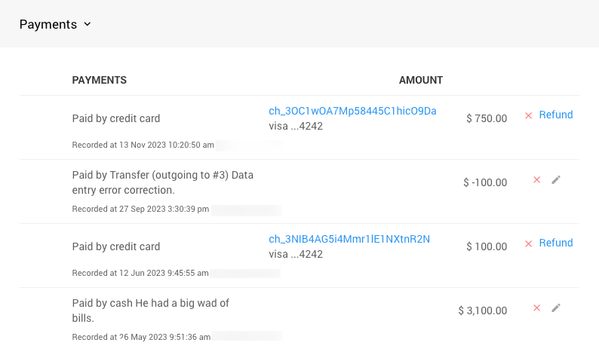599x364 pixels.
Task: Select the $ -100.00 amount
Action: [x=485, y=182]
